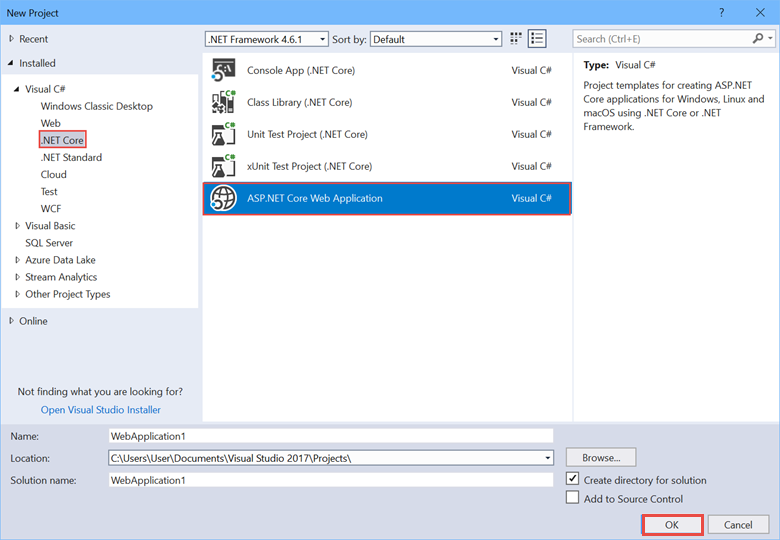The image size is (780, 540).
Task: Select Class Library (.NET Core) name text
Action: 299,102
